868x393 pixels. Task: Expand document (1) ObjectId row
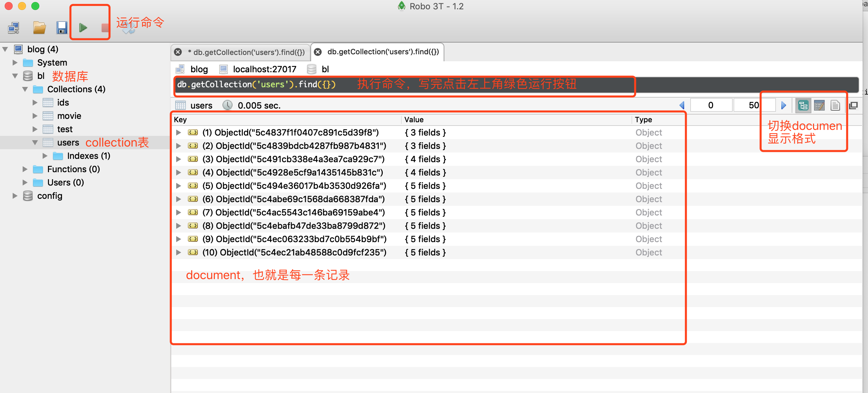[x=179, y=133]
